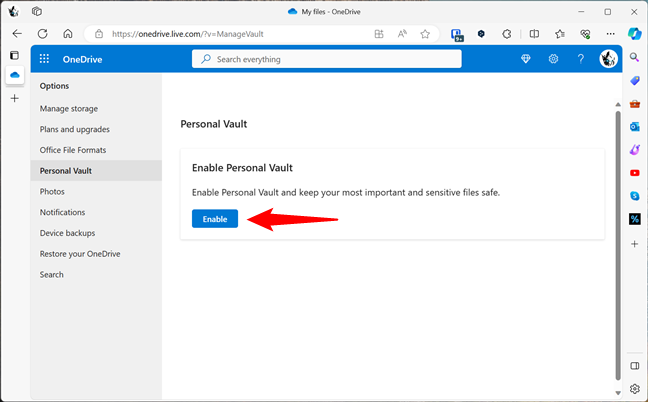Open OneDrive settings gear in header

click(553, 59)
